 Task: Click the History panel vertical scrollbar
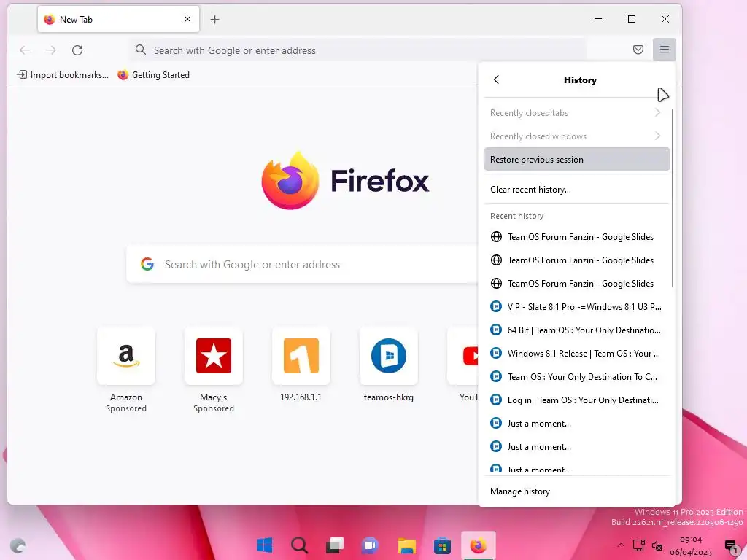(x=672, y=198)
